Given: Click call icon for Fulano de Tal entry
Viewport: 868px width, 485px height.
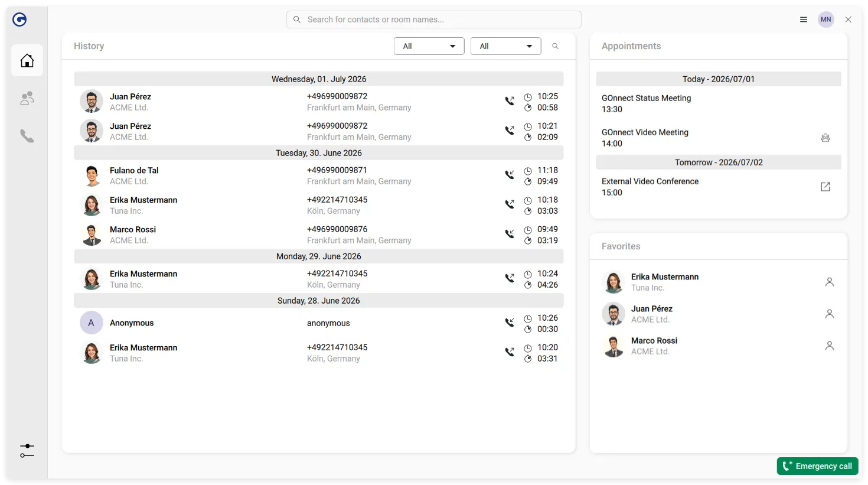Looking at the screenshot, I should 510,175.
